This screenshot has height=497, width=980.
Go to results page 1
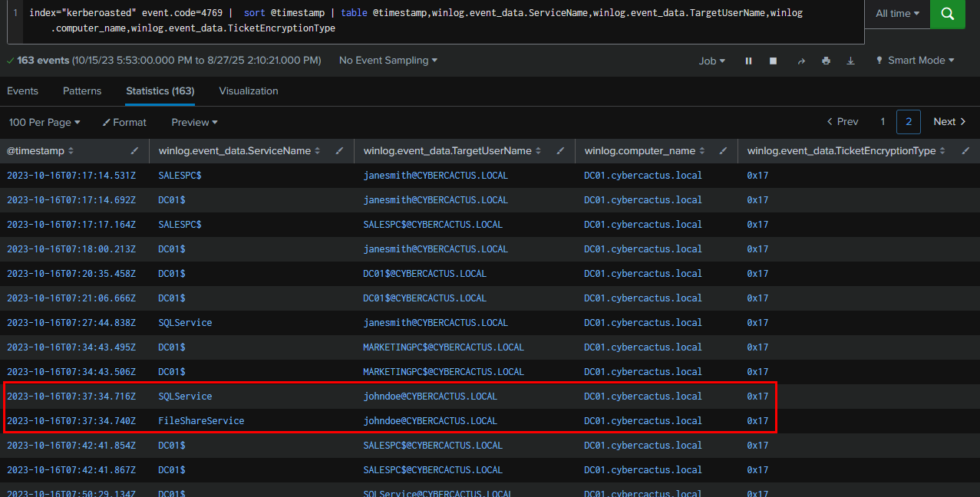coord(883,122)
